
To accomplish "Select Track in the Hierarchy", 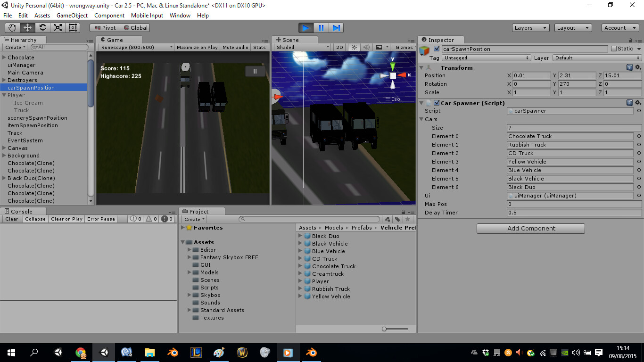I will point(15,133).
